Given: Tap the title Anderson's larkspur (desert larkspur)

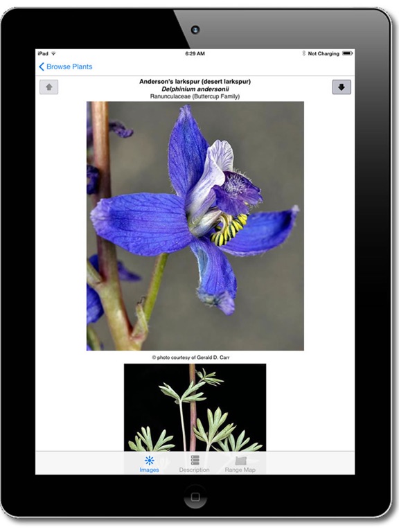Looking at the screenshot, I should click(195, 82).
